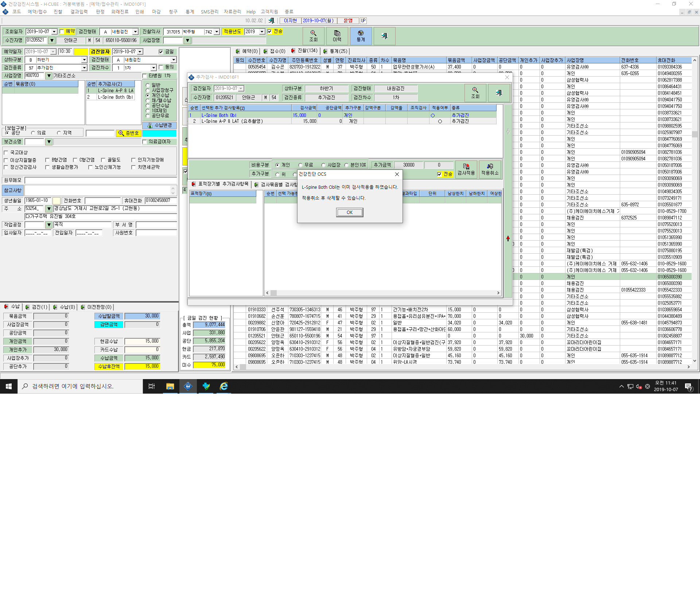Click the 검사적용 apply-exam icon
Image resolution: width=700 pixels, height=589 pixels.
(x=466, y=169)
